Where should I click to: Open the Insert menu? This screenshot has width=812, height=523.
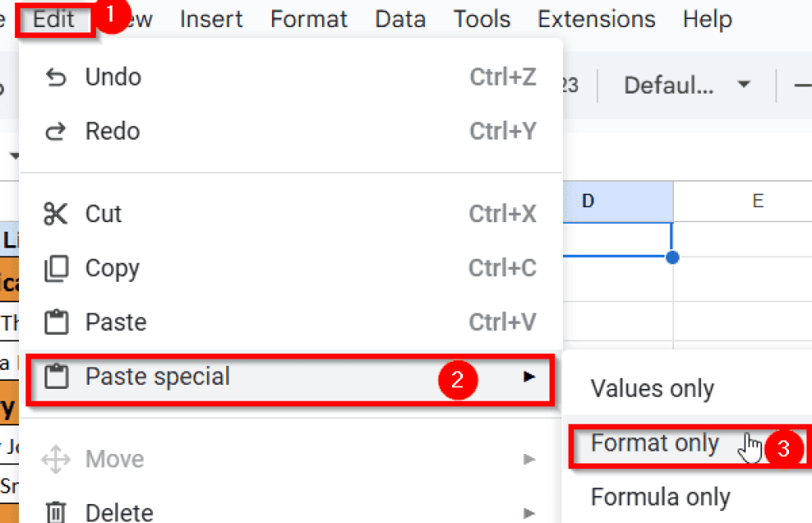(211, 18)
